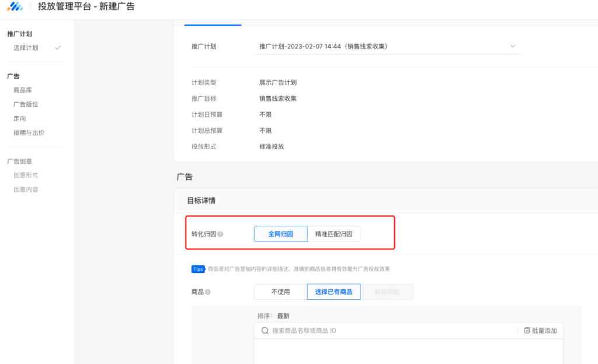The height and width of the screenshot is (364, 598).
Task: Choose 不使用 for 商品
Action: [280, 292]
